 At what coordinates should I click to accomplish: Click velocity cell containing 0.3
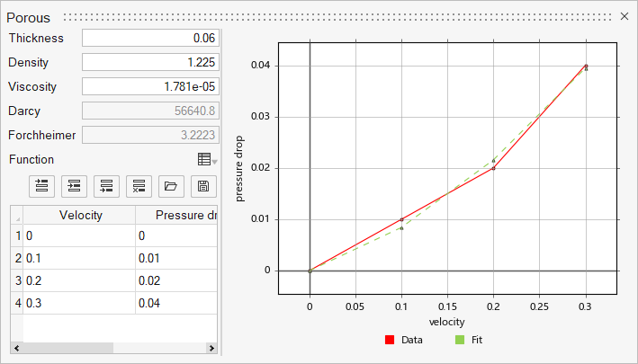click(x=79, y=303)
